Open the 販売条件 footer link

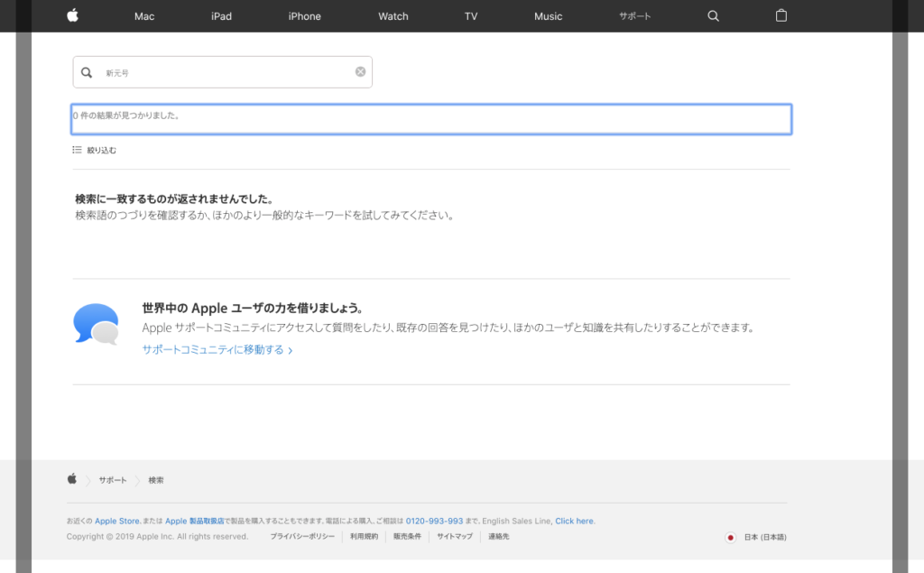pos(407,536)
